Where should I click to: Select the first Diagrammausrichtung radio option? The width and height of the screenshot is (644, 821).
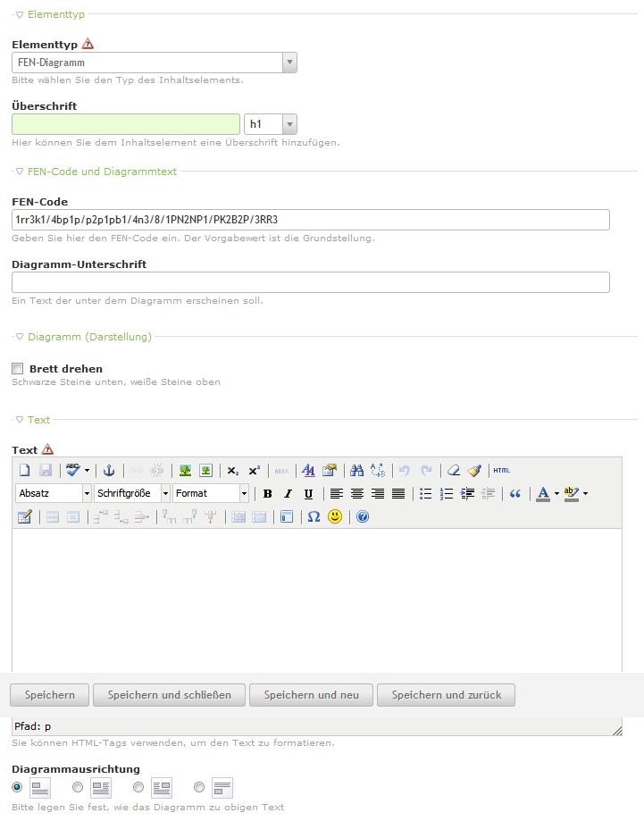click(17, 787)
